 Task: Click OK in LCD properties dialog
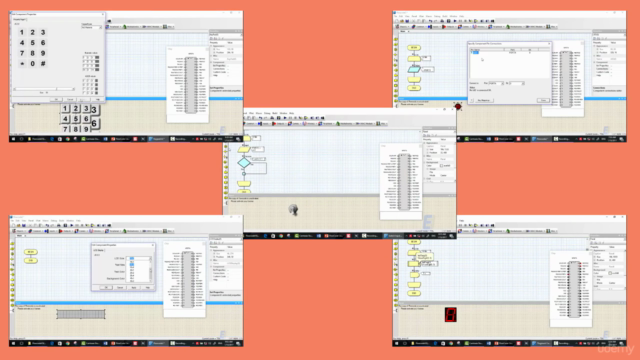(106, 288)
